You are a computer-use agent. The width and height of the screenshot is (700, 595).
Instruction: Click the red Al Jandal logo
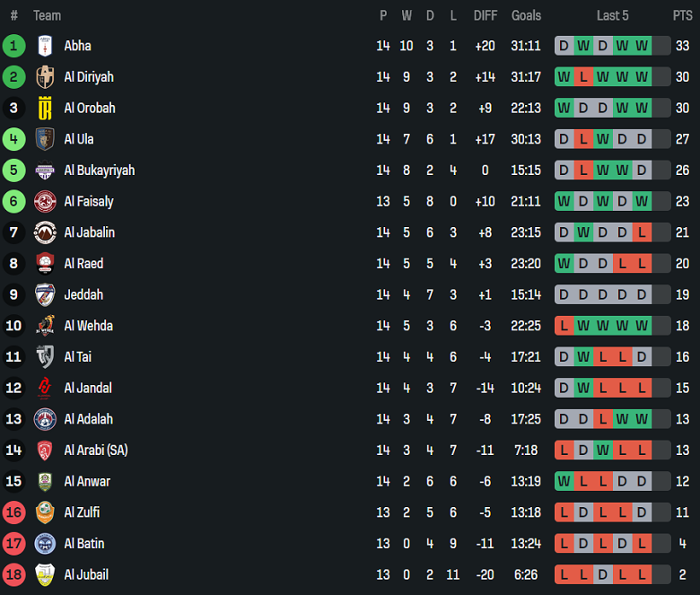pos(45,388)
